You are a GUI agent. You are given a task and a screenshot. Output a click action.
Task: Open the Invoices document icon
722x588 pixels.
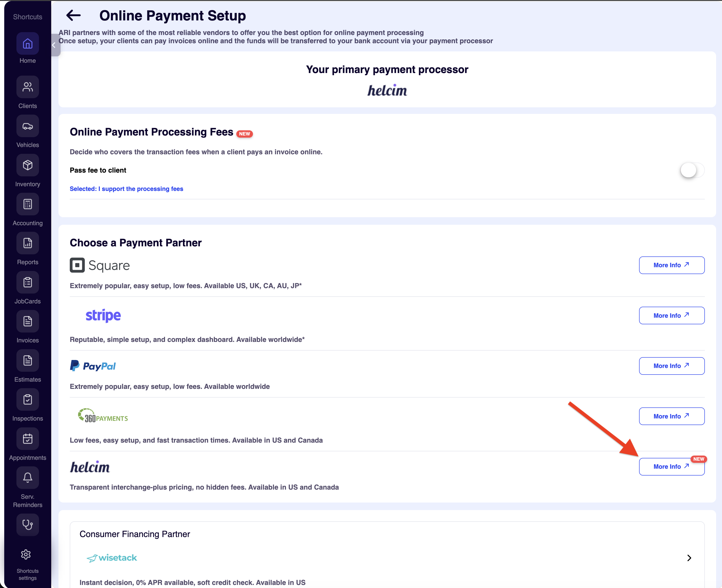tap(27, 321)
